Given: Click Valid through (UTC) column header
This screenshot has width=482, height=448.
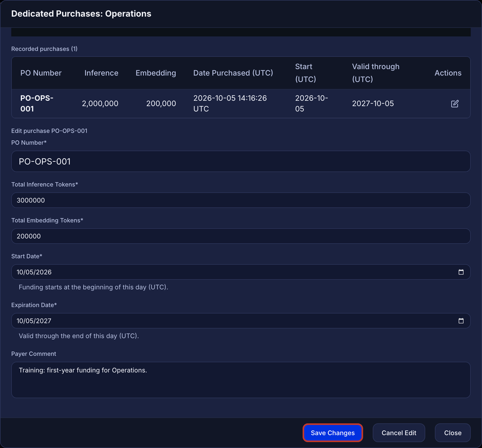Looking at the screenshot, I should 375,73.
